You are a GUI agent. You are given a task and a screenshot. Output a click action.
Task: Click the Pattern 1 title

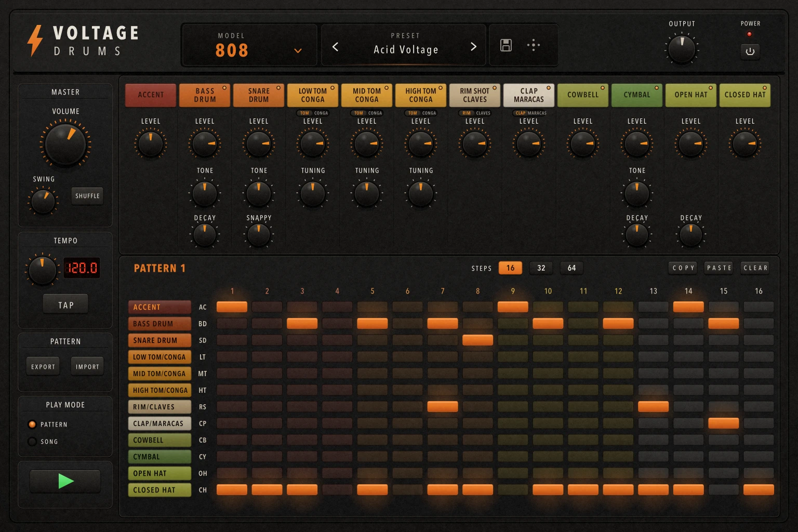[x=159, y=268]
